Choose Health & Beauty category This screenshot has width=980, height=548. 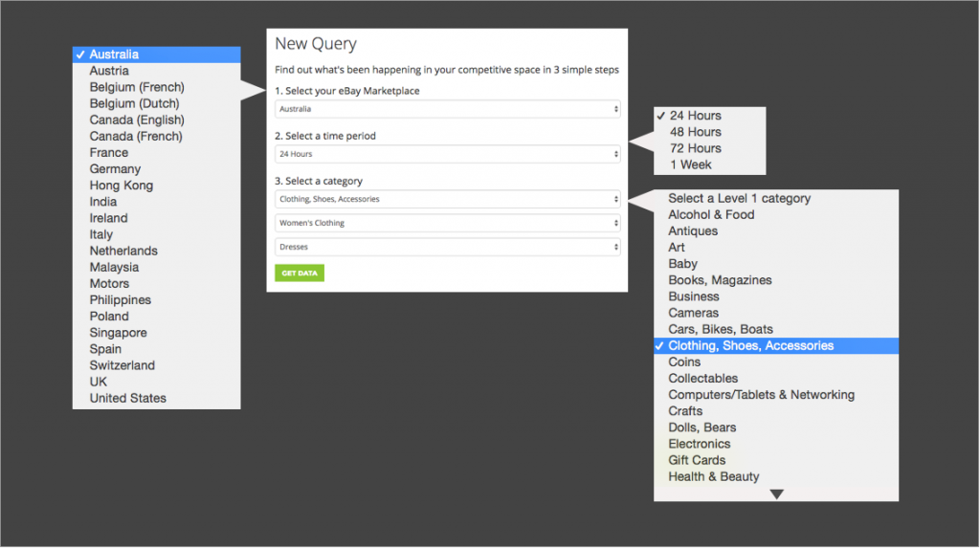pyautogui.click(x=776, y=477)
